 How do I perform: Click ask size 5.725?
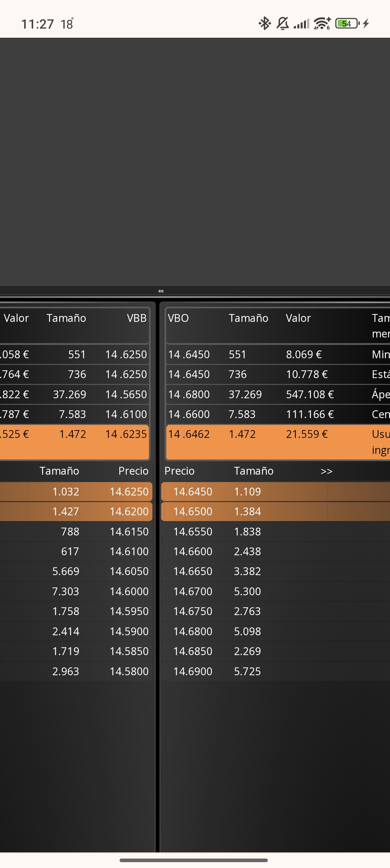(248, 672)
